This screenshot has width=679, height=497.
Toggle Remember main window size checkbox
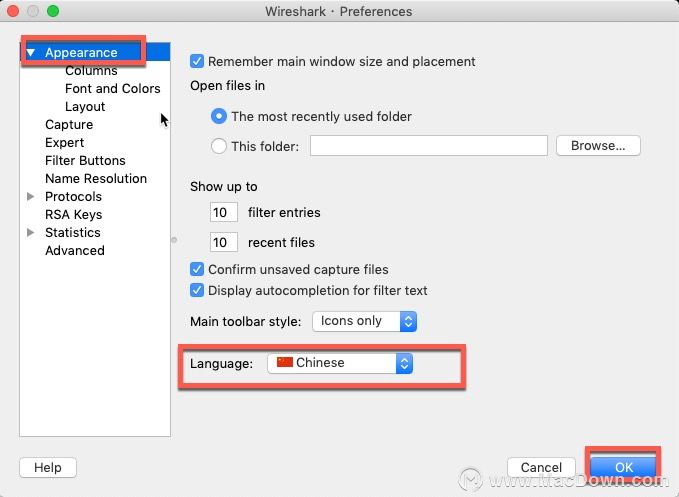coord(197,61)
